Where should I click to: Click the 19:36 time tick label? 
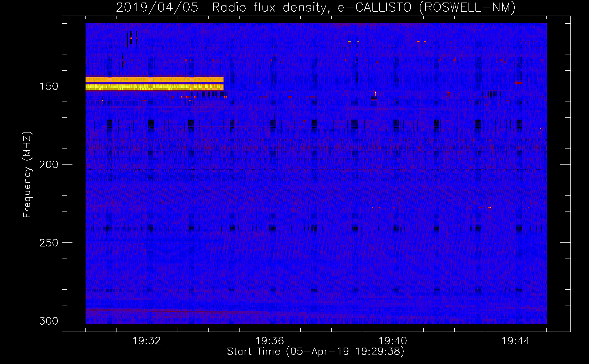[x=270, y=341]
